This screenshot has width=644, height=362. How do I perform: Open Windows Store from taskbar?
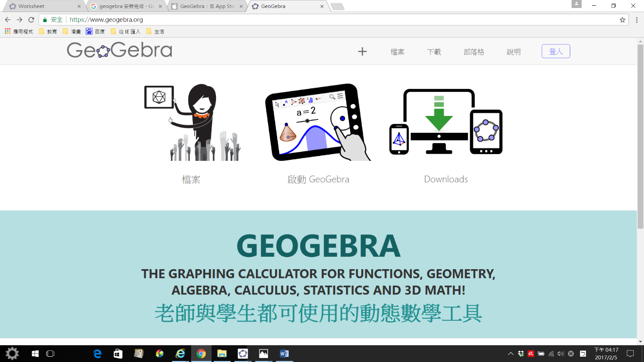(118, 354)
